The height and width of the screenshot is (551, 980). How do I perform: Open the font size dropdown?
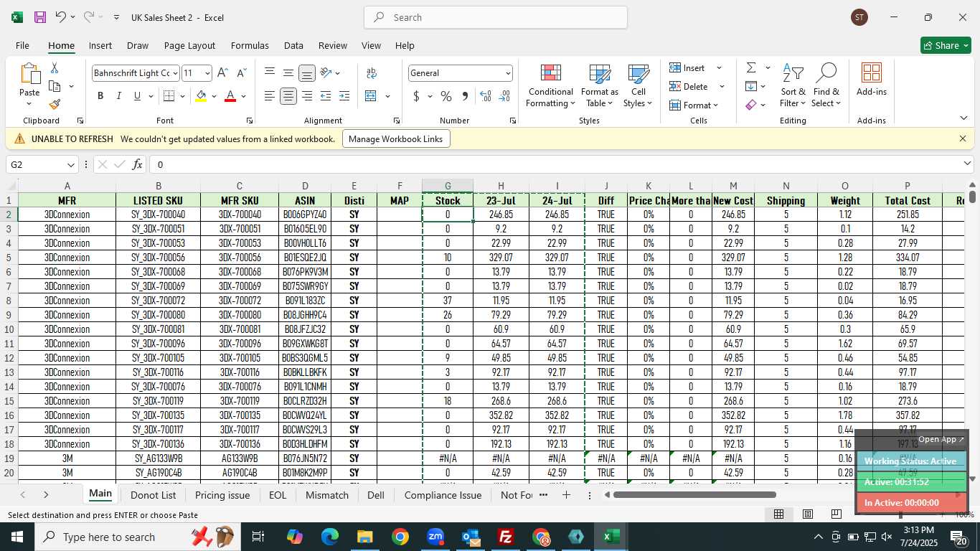[207, 73]
